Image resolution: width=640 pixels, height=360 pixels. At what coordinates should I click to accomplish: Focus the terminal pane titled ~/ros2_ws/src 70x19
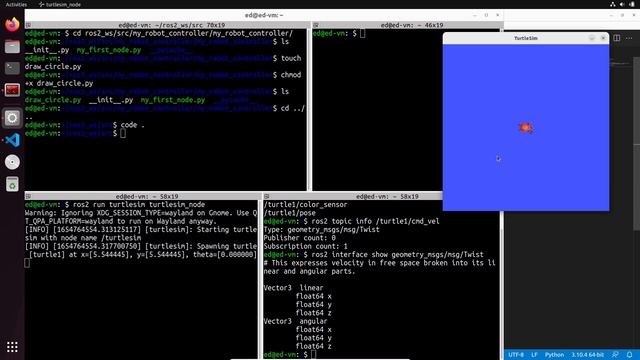pos(171,25)
